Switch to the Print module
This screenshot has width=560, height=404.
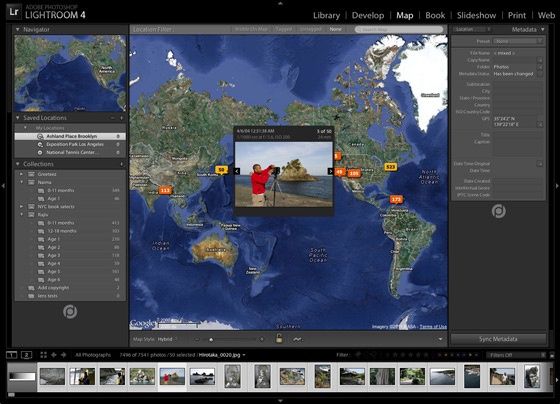(x=517, y=15)
